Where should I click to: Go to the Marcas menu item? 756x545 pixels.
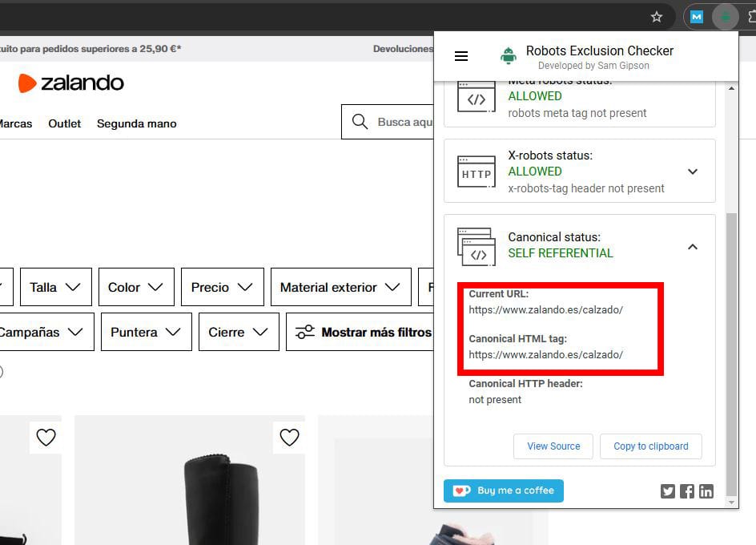point(15,123)
